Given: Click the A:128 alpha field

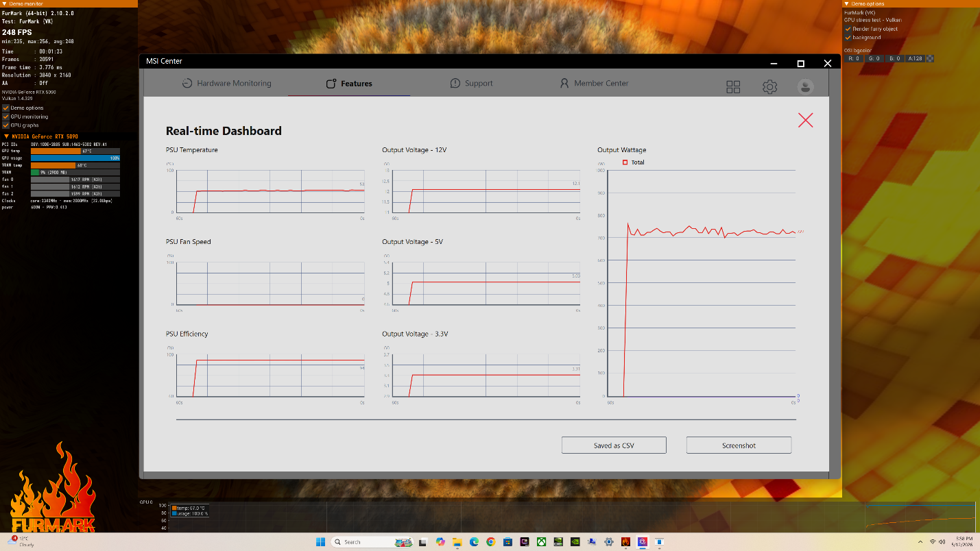Looking at the screenshot, I should (915, 59).
